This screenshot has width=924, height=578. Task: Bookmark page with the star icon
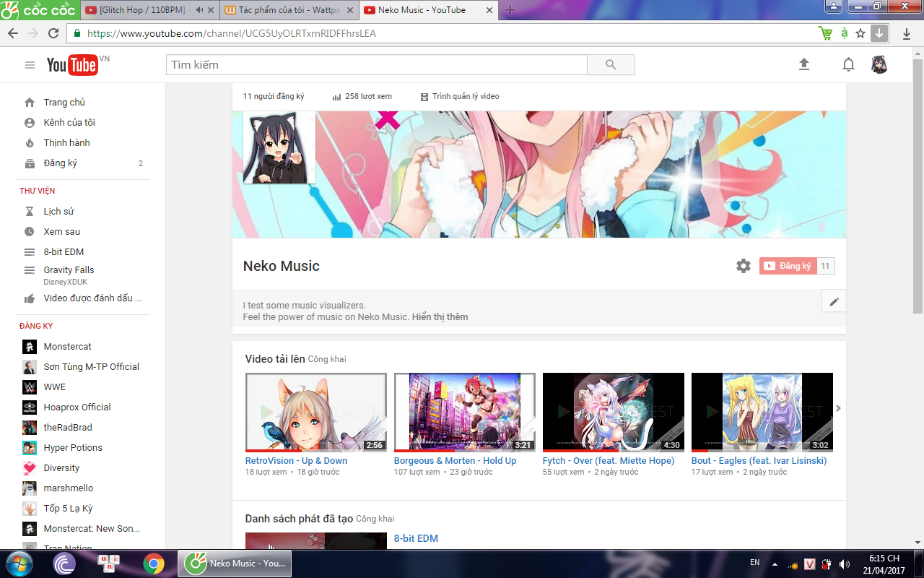click(x=860, y=33)
